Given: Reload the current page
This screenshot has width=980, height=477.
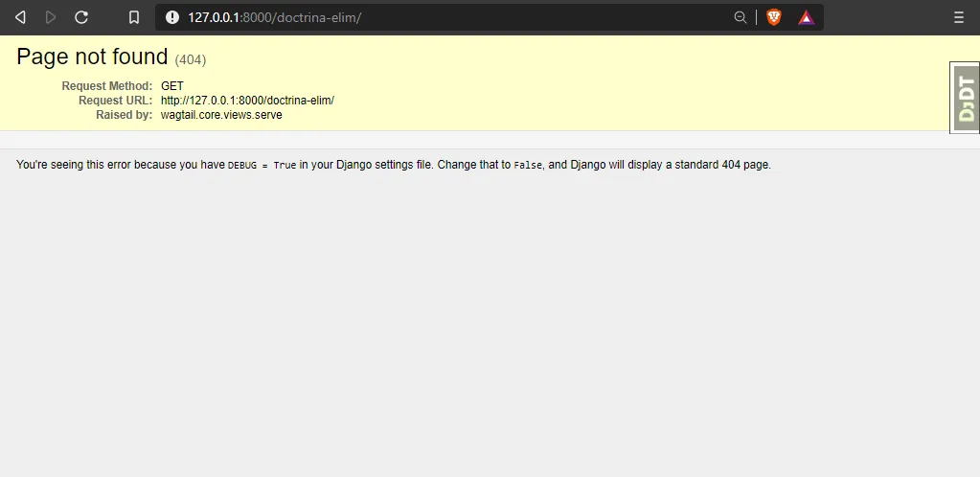Looking at the screenshot, I should (x=81, y=17).
